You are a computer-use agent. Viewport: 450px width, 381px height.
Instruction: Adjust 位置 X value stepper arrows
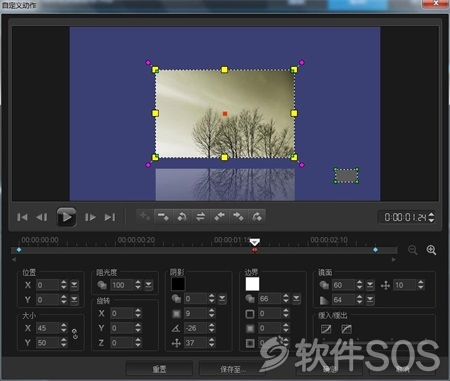(x=64, y=285)
